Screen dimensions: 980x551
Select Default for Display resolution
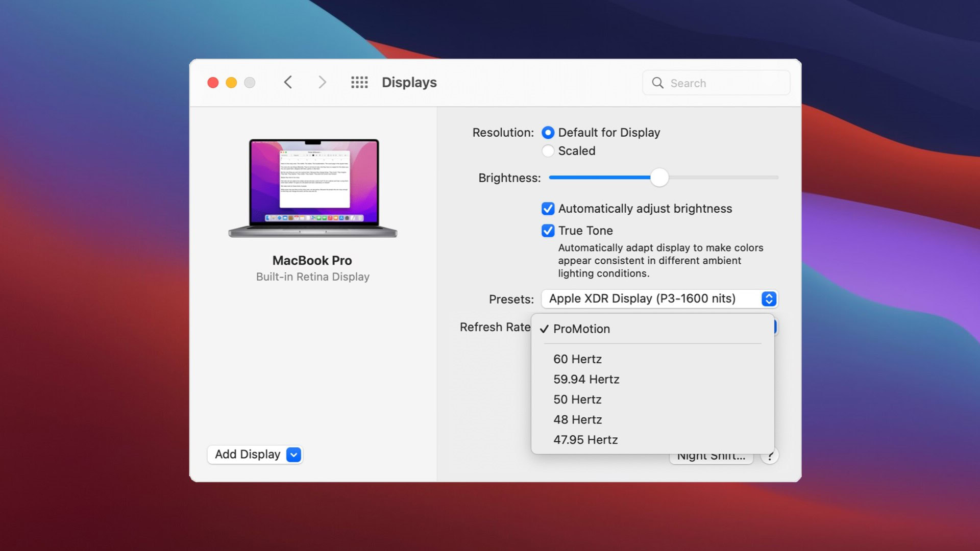(548, 133)
